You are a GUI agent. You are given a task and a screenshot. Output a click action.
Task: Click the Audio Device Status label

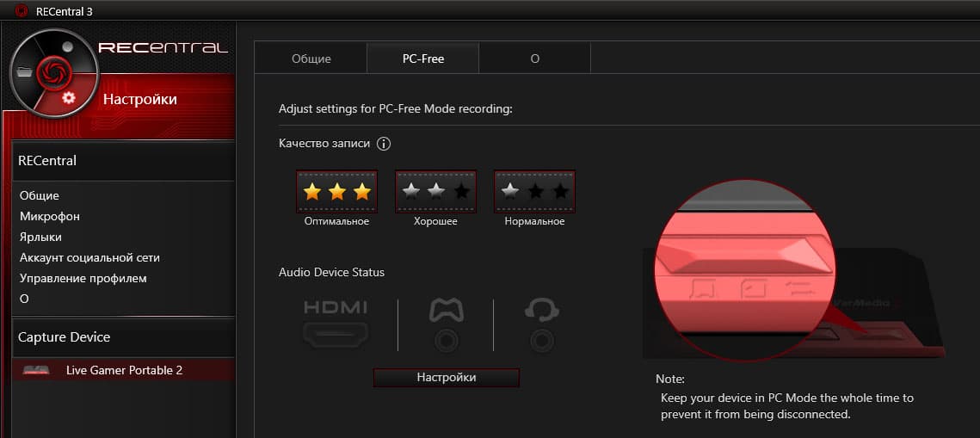tap(332, 273)
